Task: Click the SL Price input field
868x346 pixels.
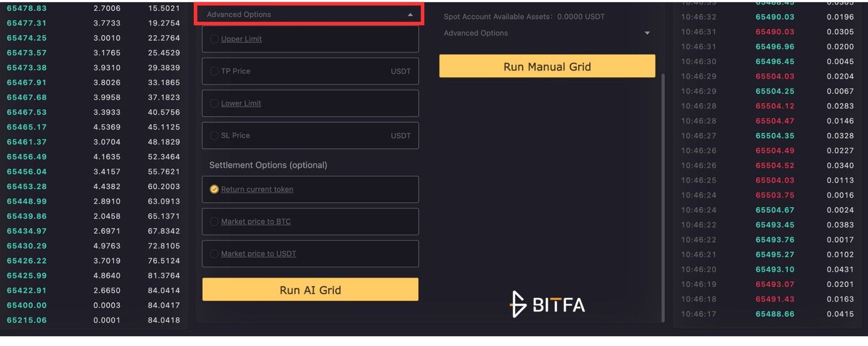Action: click(x=310, y=136)
